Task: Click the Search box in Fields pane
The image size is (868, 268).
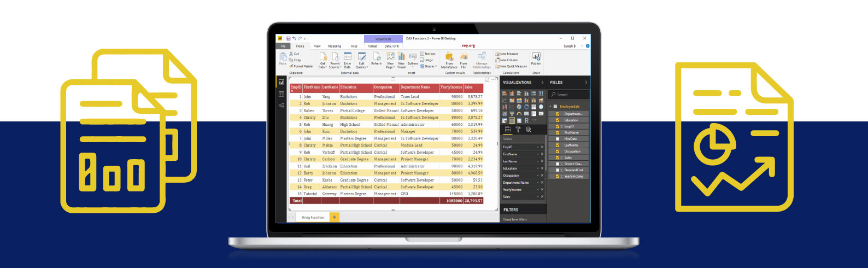Action: [x=570, y=95]
